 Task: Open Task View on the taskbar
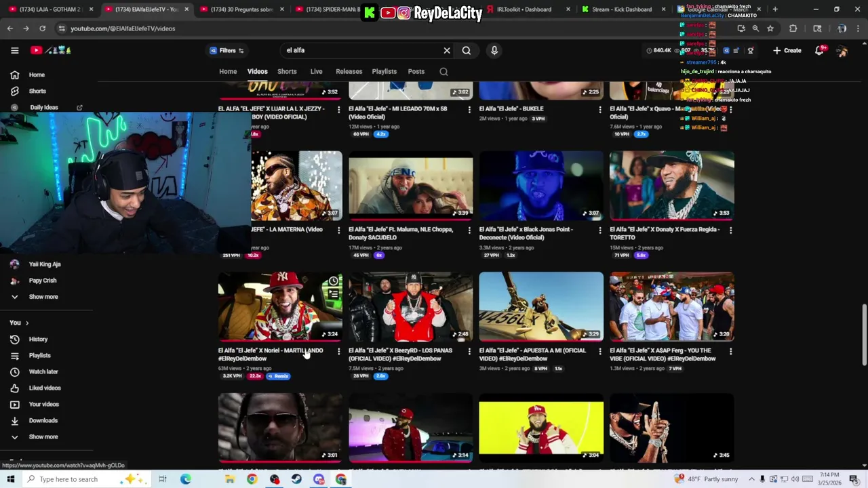163,479
